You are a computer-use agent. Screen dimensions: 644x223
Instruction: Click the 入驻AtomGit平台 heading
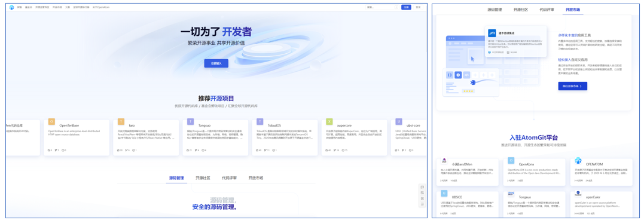point(534,137)
